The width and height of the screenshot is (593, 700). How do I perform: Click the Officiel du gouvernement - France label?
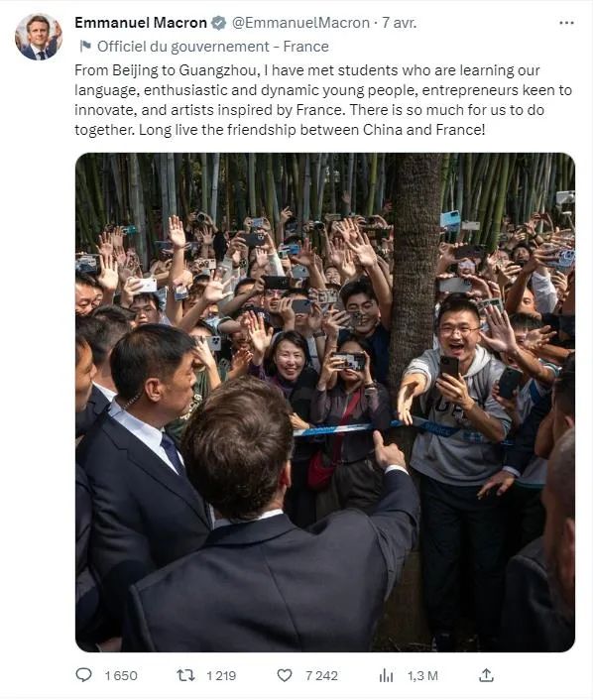click(x=213, y=47)
